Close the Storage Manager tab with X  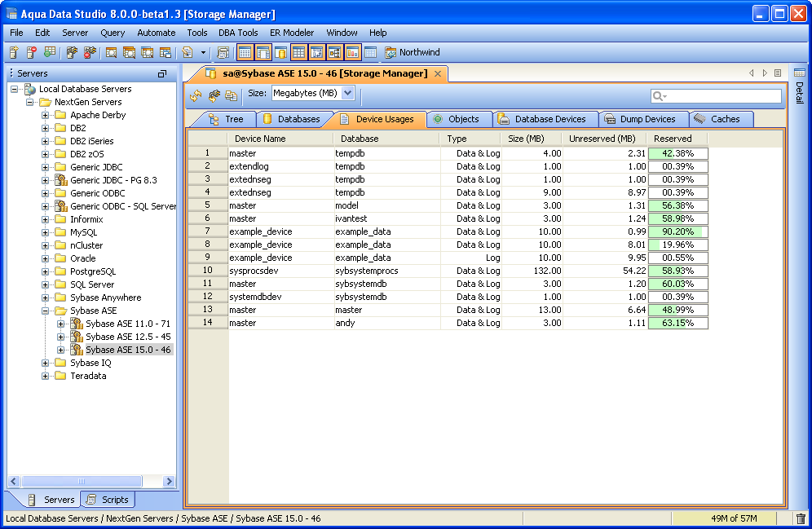click(x=438, y=73)
